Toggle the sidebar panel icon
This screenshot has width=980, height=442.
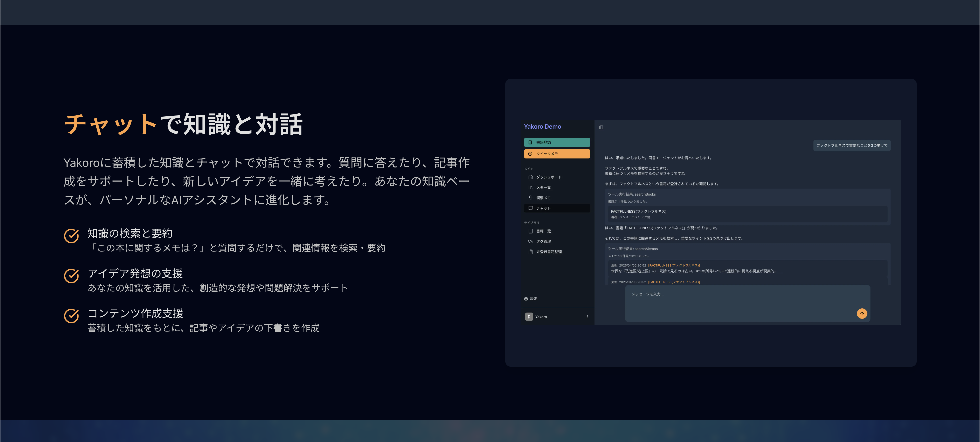pos(601,127)
